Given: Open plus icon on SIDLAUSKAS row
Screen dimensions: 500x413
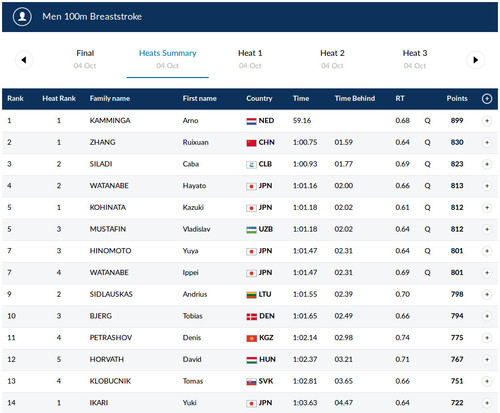Looking at the screenshot, I should pos(487,294).
